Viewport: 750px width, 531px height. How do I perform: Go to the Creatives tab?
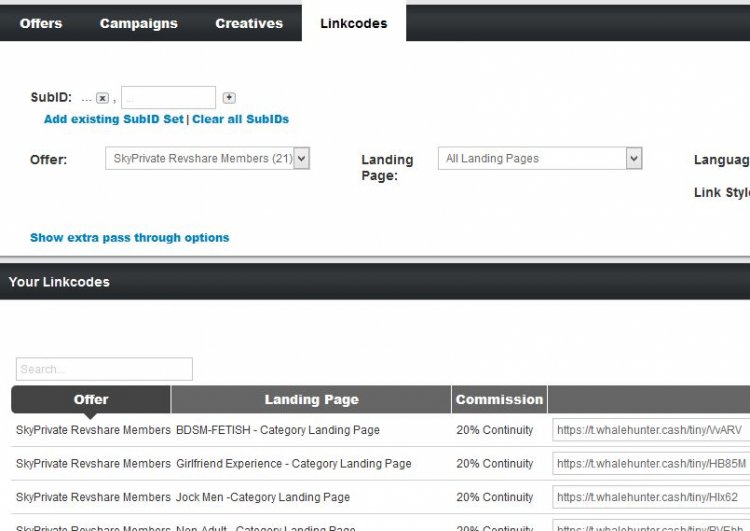pyautogui.click(x=249, y=23)
